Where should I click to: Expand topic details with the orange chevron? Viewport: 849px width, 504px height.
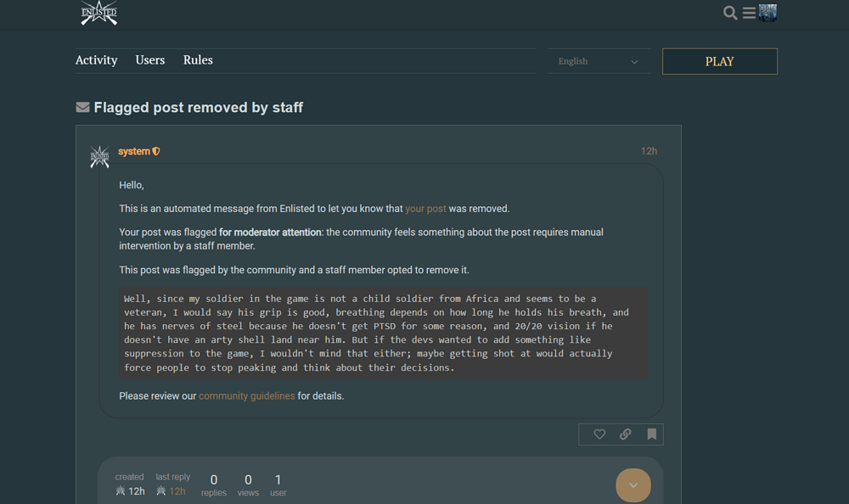pos(633,485)
